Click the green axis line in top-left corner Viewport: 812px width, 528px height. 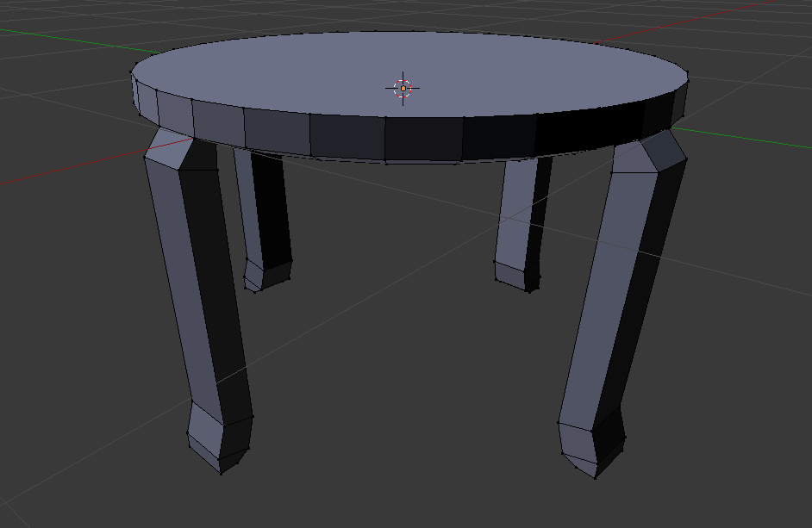[34, 34]
